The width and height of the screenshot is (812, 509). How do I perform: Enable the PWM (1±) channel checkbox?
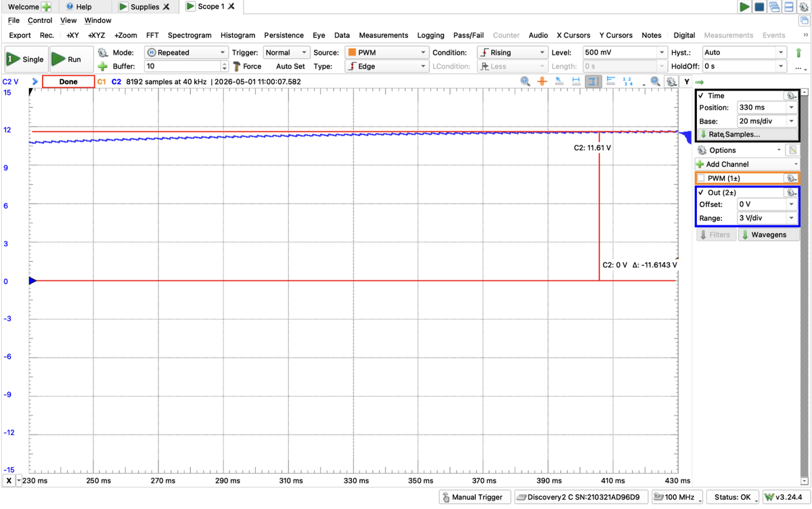pyautogui.click(x=701, y=178)
